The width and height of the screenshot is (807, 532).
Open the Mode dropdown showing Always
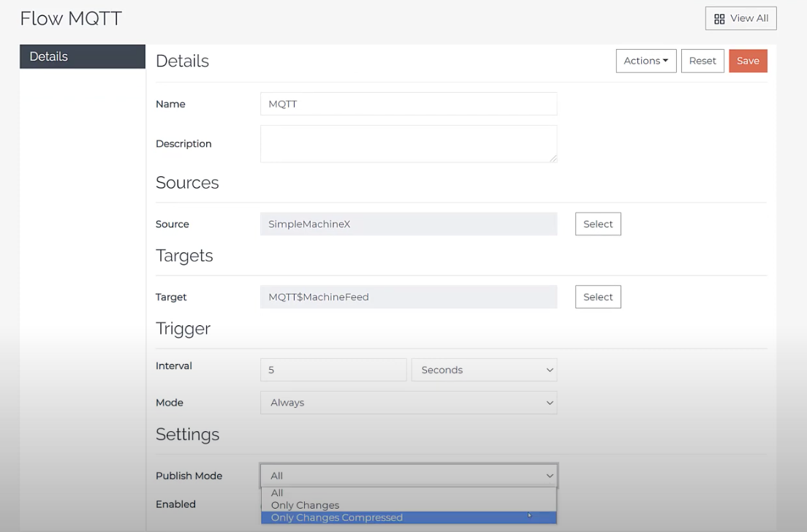click(x=408, y=403)
